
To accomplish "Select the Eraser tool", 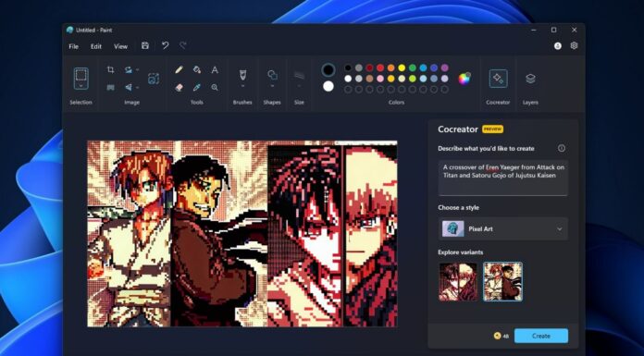I will 179,87.
